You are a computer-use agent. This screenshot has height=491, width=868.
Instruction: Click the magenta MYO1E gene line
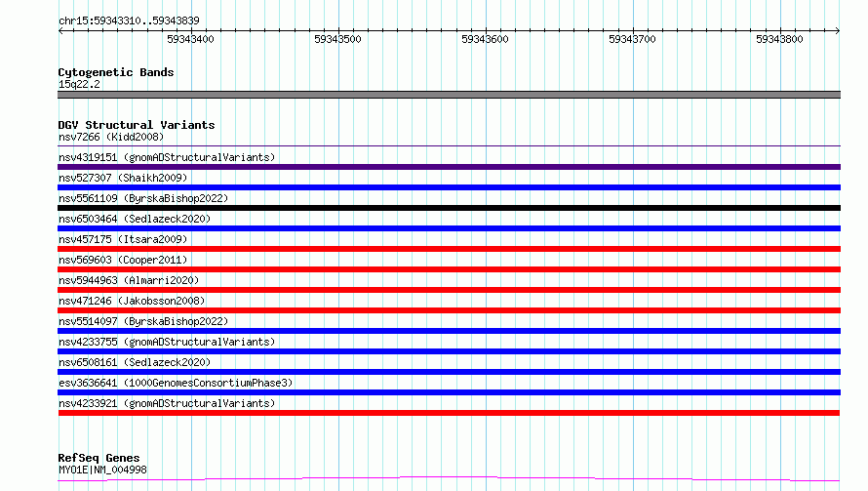tap(449, 479)
